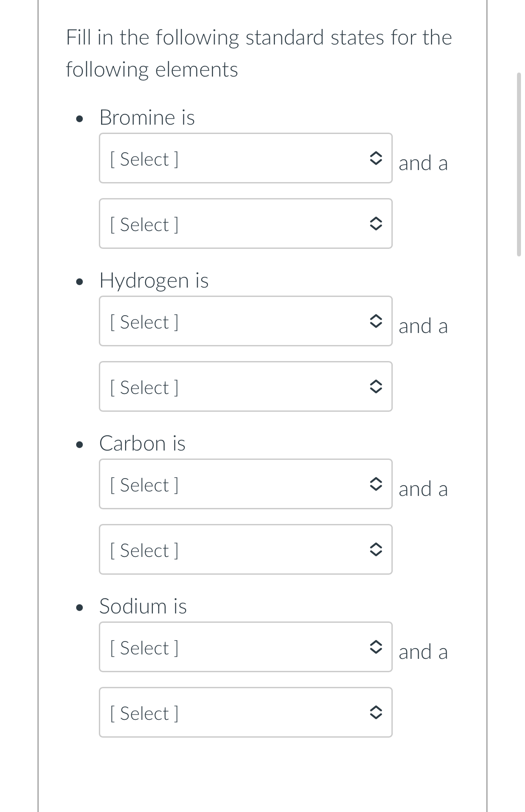
Task: Click the chevron on the bottom Sodium select
Action: tap(376, 712)
